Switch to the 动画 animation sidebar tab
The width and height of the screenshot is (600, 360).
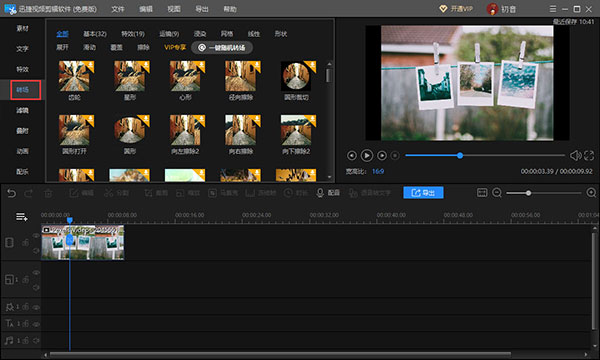pyautogui.click(x=22, y=151)
